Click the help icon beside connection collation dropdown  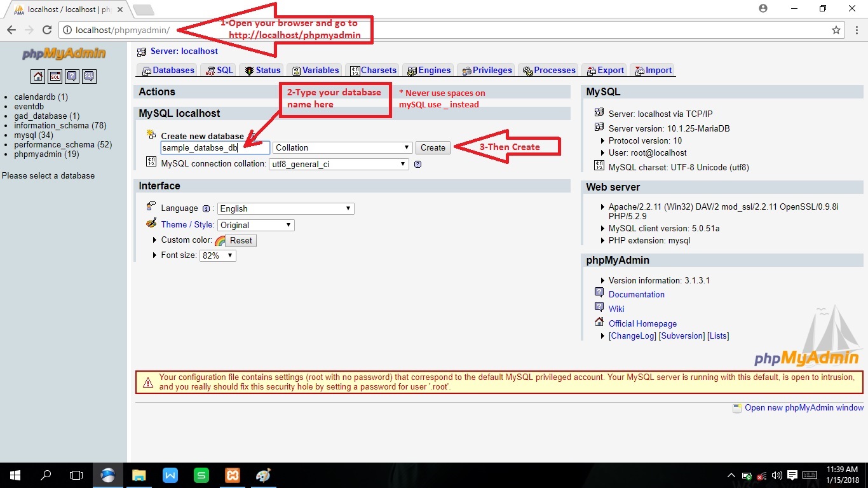[417, 164]
